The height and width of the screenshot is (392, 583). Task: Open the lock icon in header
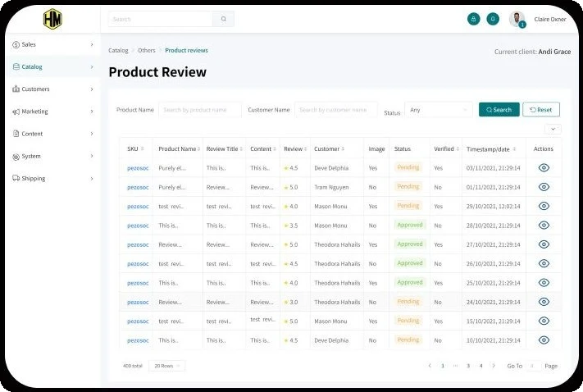(473, 19)
